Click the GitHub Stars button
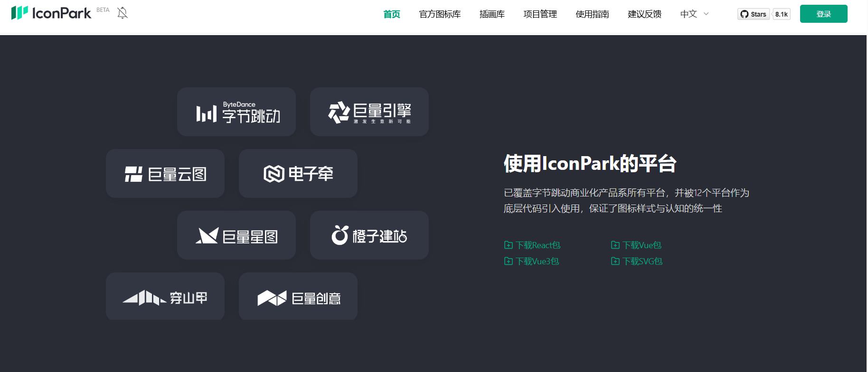 pos(754,14)
